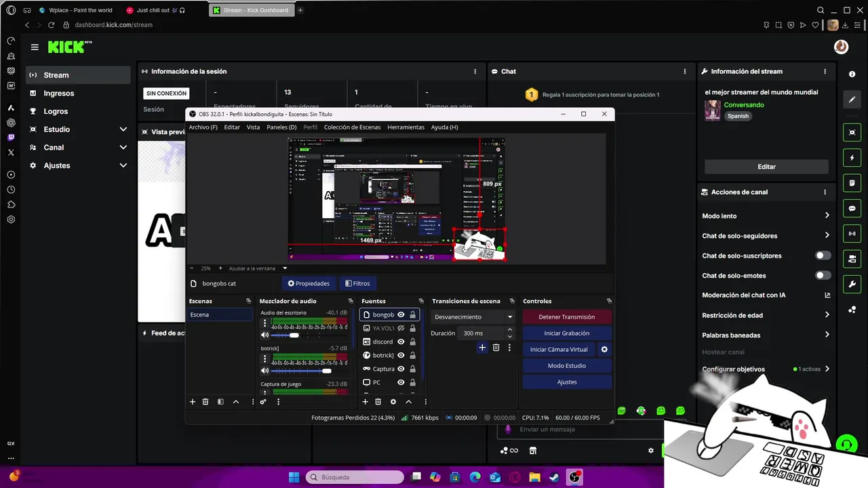
Task: Click edit pencil icon on Kick right rail
Action: point(852,100)
